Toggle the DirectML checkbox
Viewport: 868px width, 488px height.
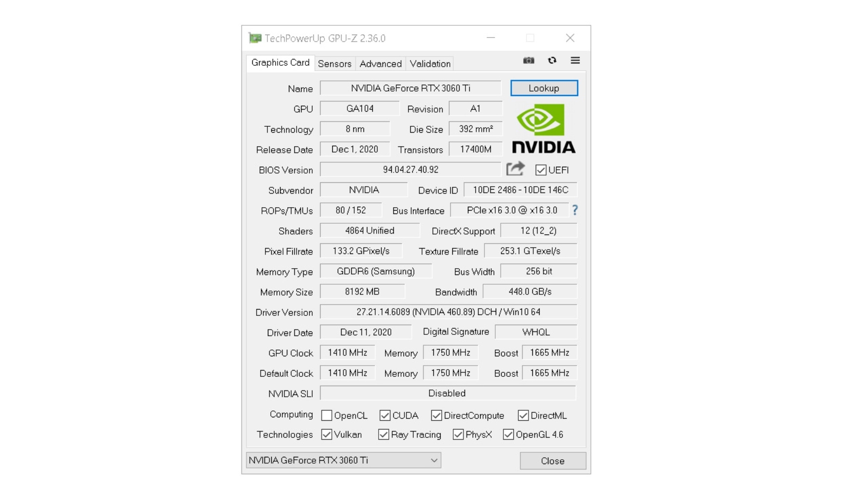[x=523, y=415]
